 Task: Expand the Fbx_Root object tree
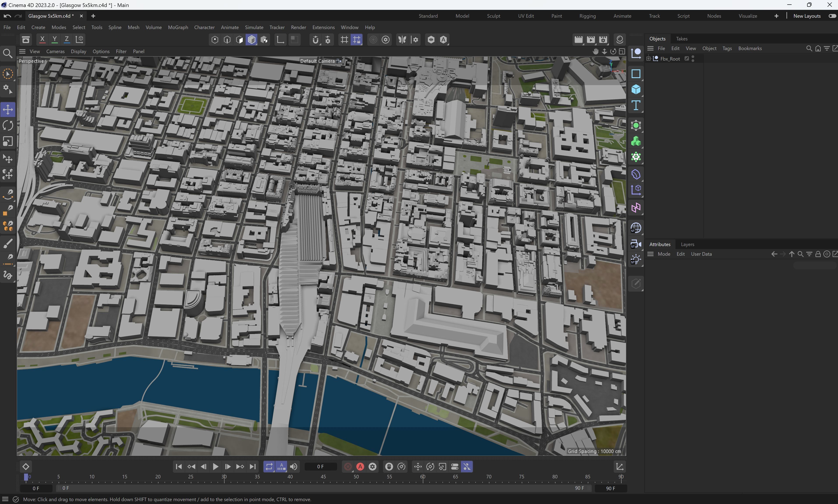[648, 59]
